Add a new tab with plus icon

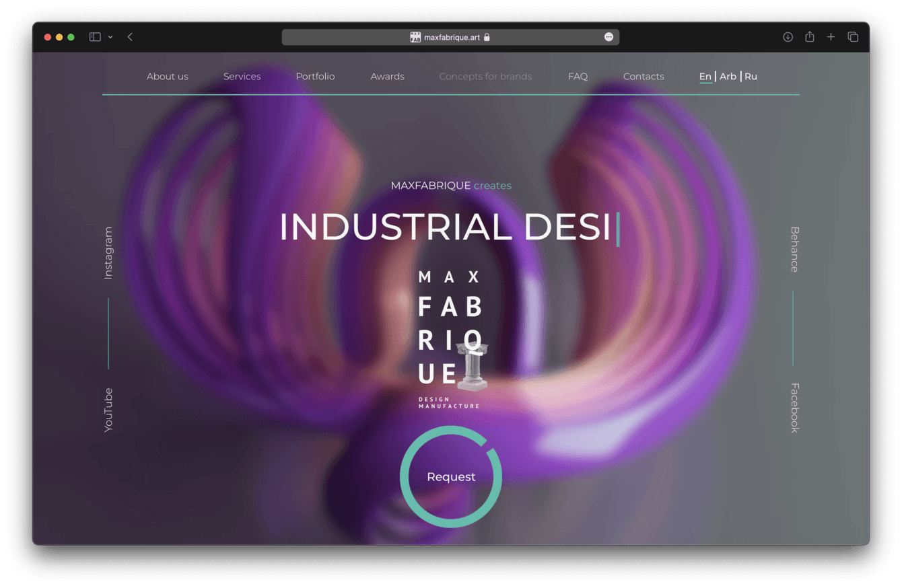(x=831, y=37)
